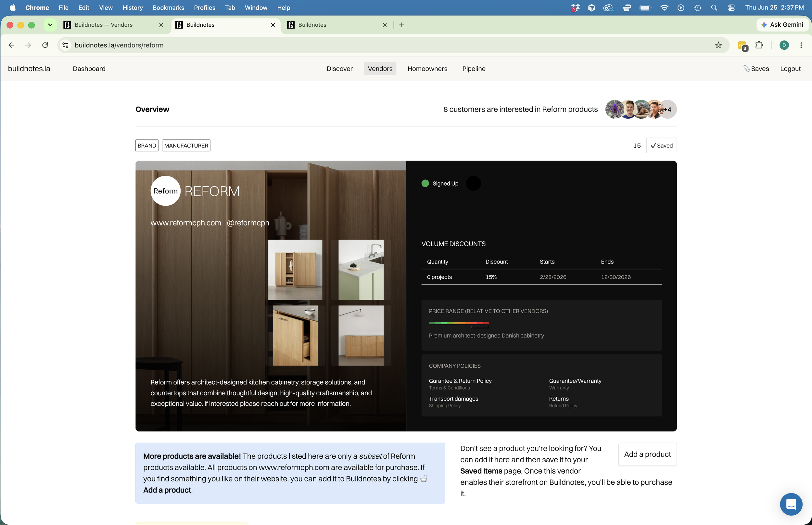The image size is (812, 525).
Task: Click the MANUFACTURER tag
Action: [186, 146]
